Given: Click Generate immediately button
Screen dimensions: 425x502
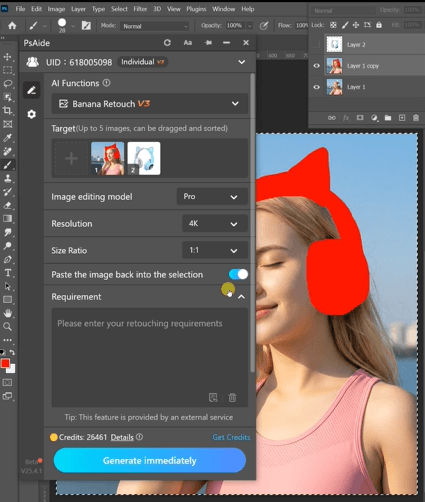Looking at the screenshot, I should [150, 460].
